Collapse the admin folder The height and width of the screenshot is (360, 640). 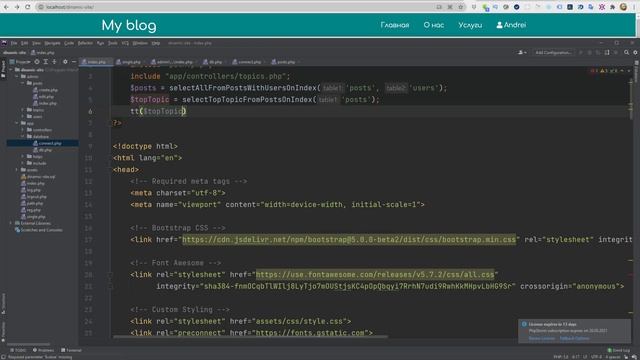click(x=17, y=76)
